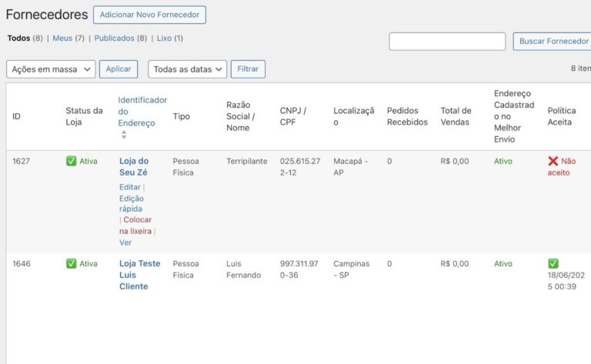Sort by Identificador do Endereço column header
The height and width of the screenshot is (364, 591).
(142, 112)
